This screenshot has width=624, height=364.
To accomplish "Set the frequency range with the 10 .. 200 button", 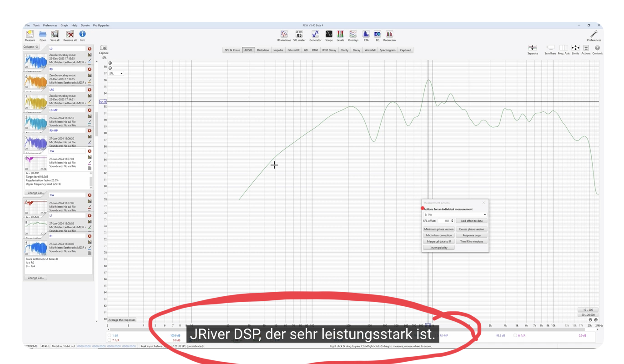I will 588,310.
